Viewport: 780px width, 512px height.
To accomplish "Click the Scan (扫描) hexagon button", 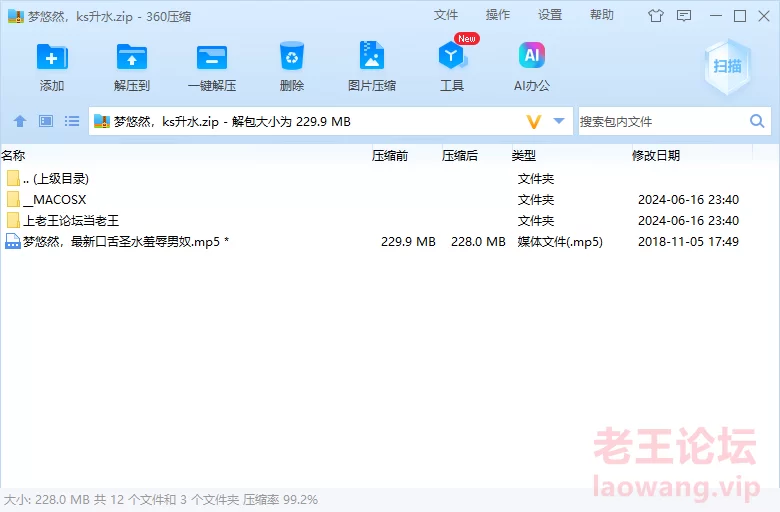I will pos(727,67).
